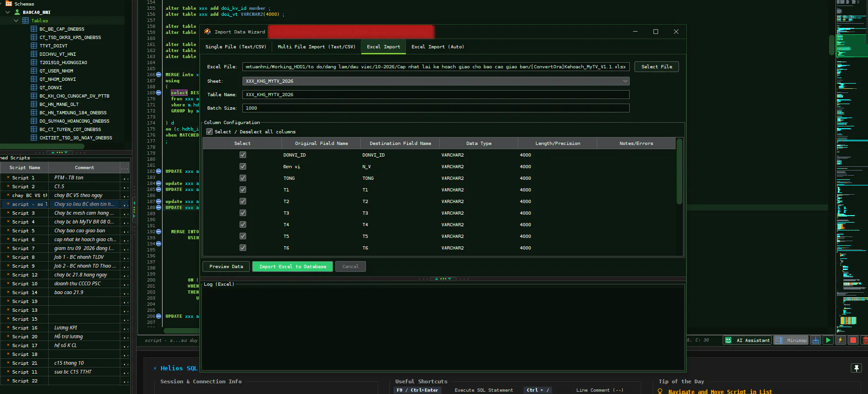868x394 pixels.
Task: Click the BC_BE_CAP_ONEBSS table icon
Action: [34, 29]
